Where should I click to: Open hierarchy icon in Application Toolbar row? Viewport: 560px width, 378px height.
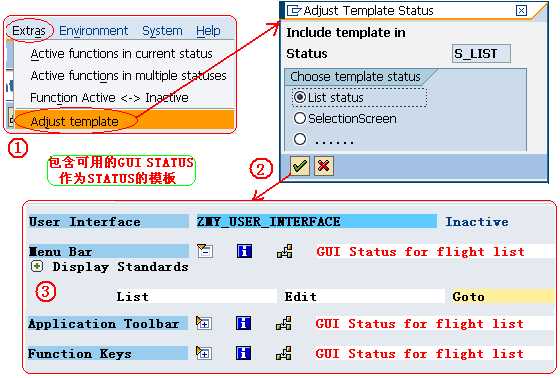(x=284, y=323)
